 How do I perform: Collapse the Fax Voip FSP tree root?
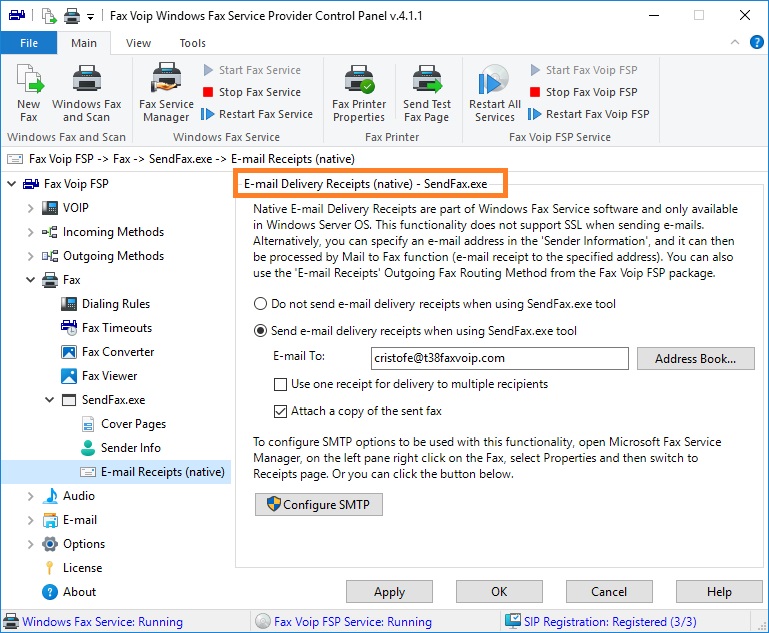12,184
